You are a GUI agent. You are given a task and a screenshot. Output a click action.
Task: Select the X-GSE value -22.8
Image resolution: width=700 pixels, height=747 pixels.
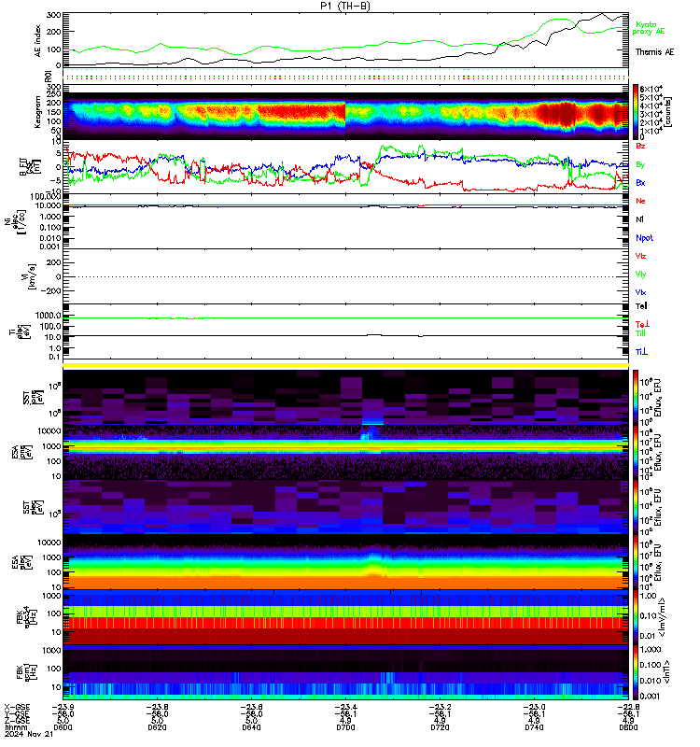point(628,708)
